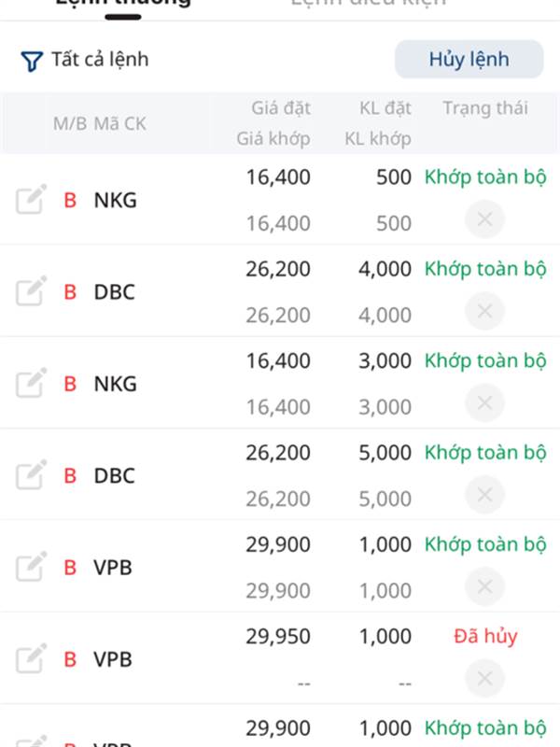Image resolution: width=560 pixels, height=747 pixels.
Task: Click the Giá đặt column header
Action: point(280,107)
